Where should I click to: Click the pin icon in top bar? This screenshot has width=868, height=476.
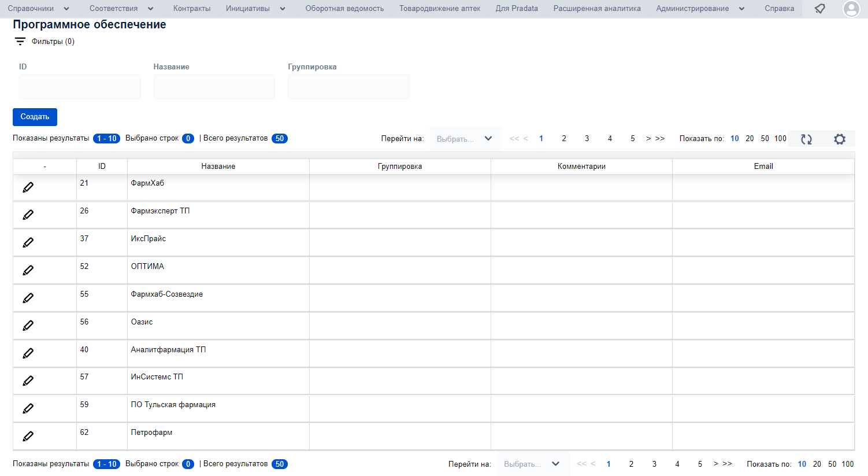pos(819,9)
